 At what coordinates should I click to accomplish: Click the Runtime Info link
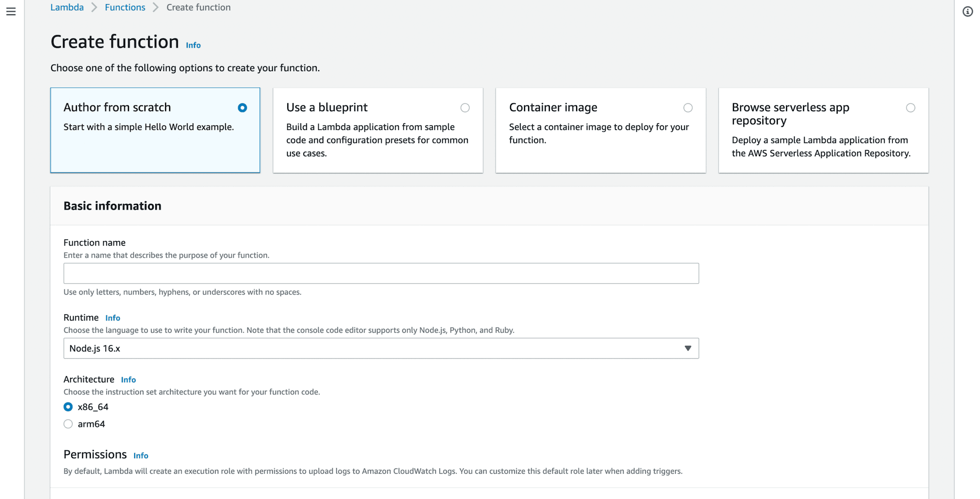coord(112,318)
